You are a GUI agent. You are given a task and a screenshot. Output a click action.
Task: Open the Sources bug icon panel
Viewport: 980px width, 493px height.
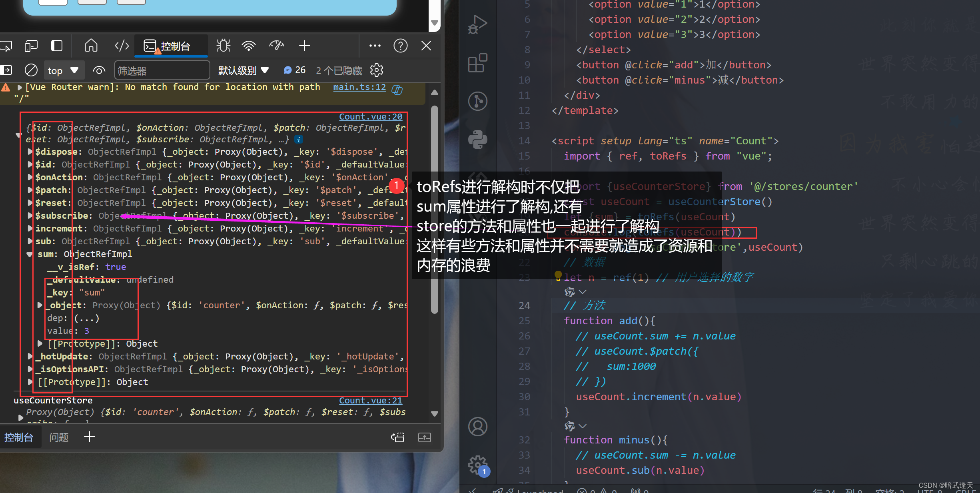pos(224,46)
